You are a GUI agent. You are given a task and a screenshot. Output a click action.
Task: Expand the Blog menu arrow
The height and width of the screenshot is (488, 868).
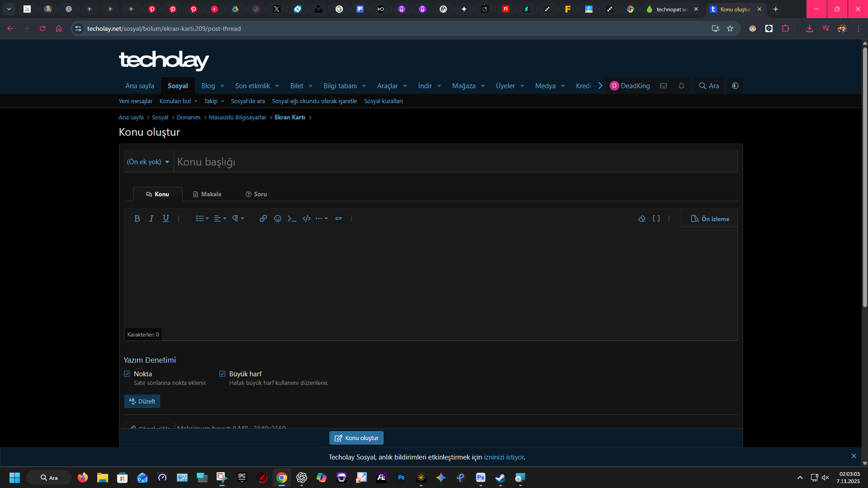click(223, 86)
